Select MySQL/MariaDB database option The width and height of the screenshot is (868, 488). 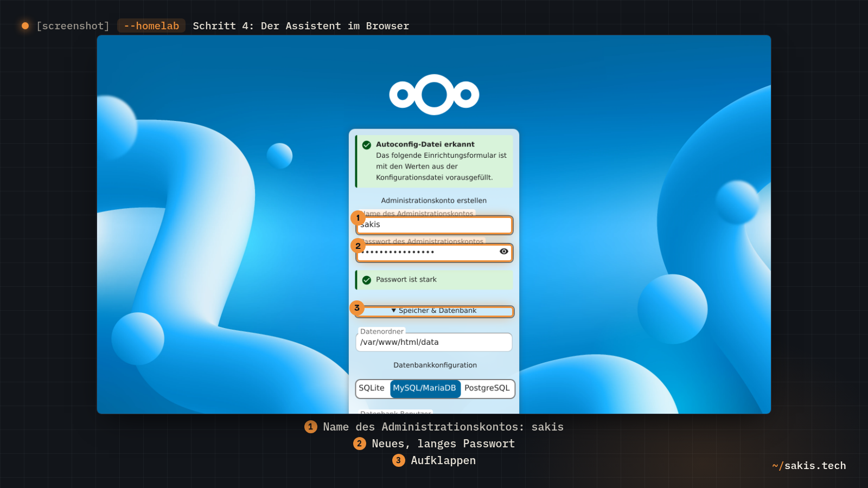point(425,388)
